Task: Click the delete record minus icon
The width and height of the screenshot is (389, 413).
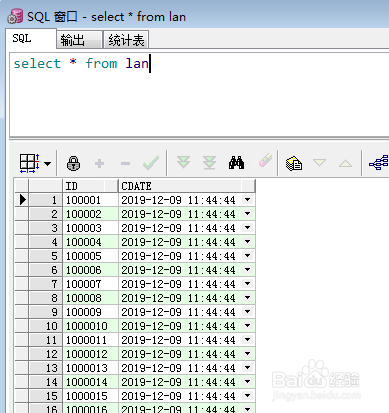Action: coord(125,163)
